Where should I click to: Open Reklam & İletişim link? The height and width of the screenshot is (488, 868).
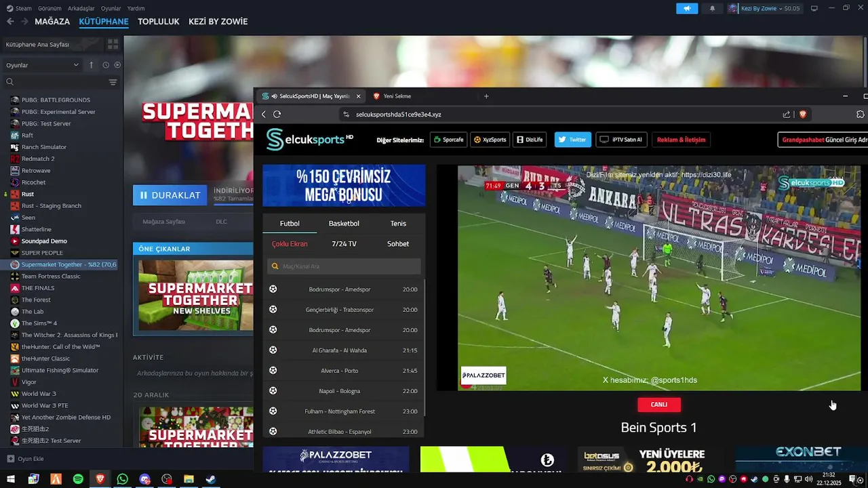(x=681, y=140)
